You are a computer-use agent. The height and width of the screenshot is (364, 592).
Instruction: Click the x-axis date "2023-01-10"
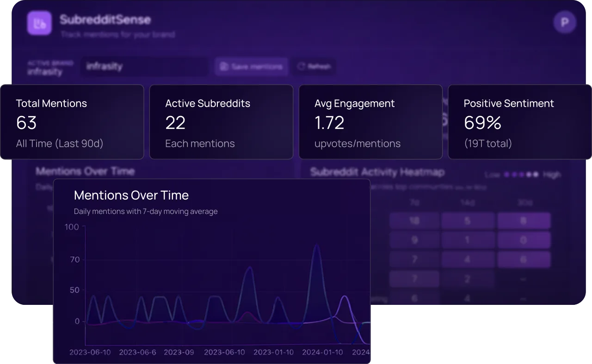(273, 352)
